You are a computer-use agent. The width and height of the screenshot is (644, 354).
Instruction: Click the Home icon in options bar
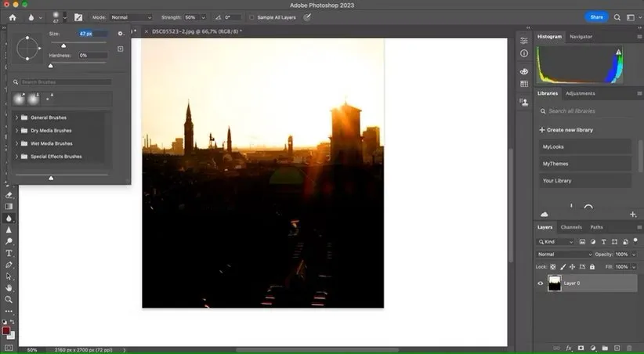(x=13, y=16)
